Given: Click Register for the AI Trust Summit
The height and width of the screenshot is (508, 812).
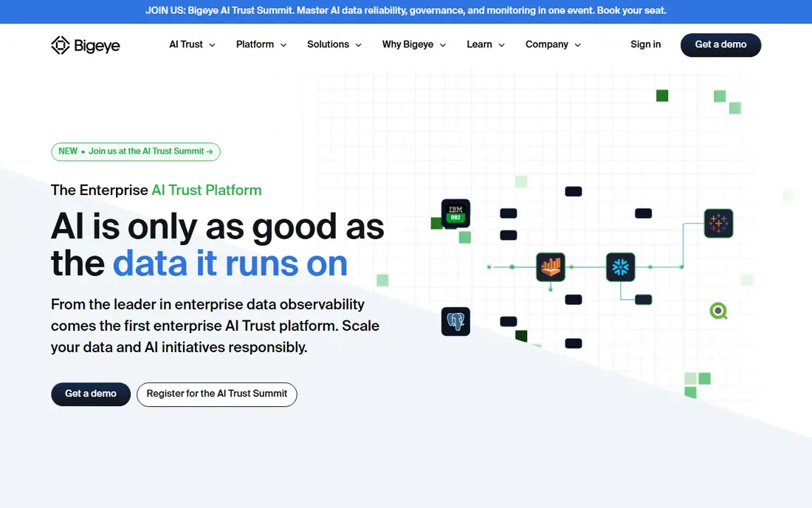Looking at the screenshot, I should click(216, 394).
